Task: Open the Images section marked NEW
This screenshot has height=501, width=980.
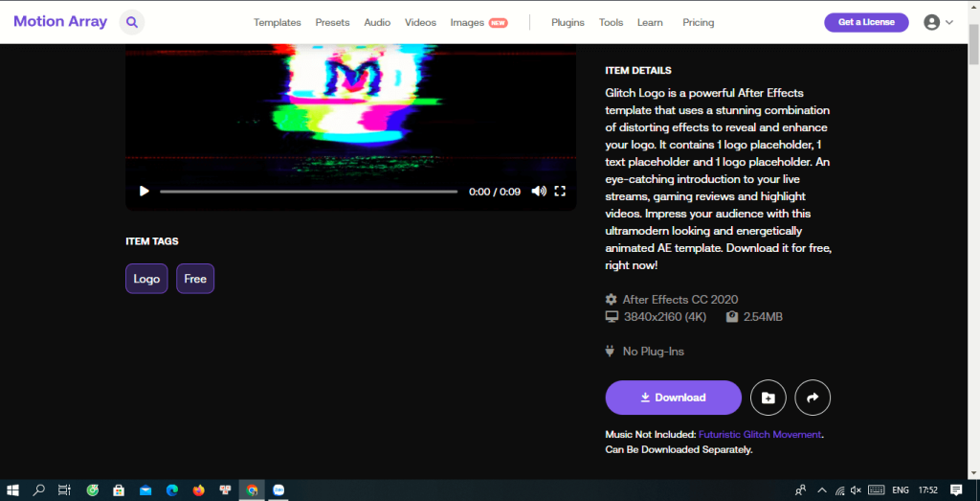Action: 479,23
